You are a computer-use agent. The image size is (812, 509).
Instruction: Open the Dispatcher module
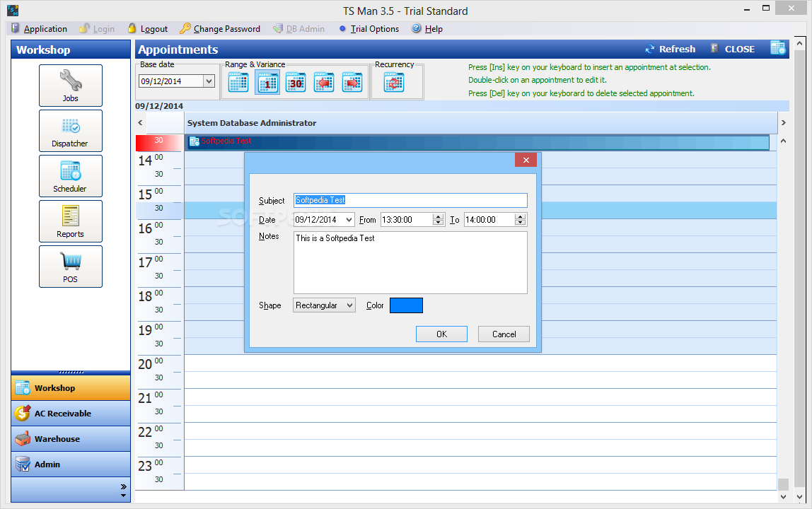tap(71, 131)
